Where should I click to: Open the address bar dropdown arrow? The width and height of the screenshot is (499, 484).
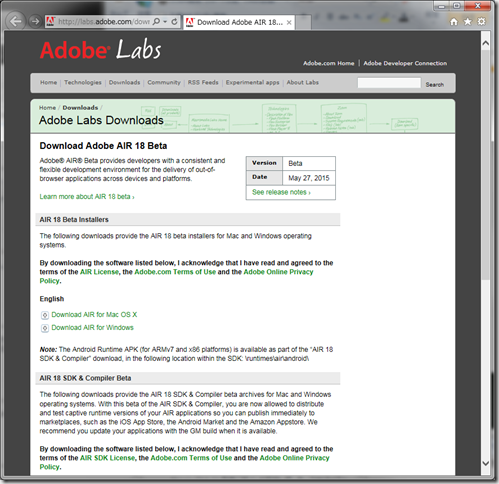[165, 22]
